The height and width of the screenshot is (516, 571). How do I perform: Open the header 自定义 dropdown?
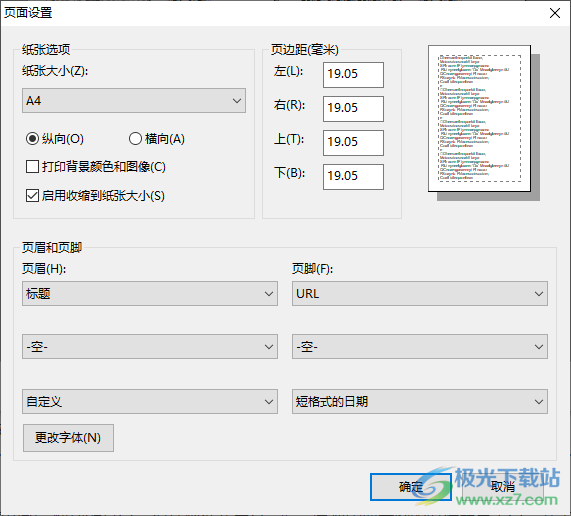tap(150, 402)
